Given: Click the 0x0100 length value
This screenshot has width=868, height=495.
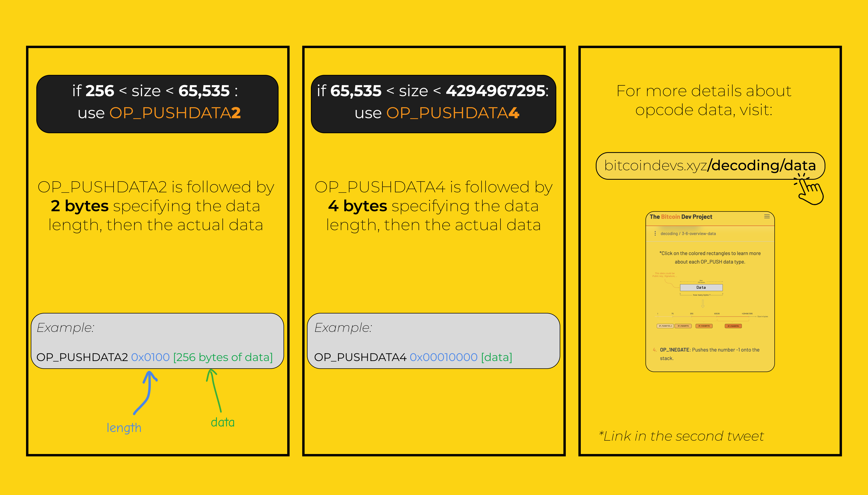Looking at the screenshot, I should click(x=150, y=357).
